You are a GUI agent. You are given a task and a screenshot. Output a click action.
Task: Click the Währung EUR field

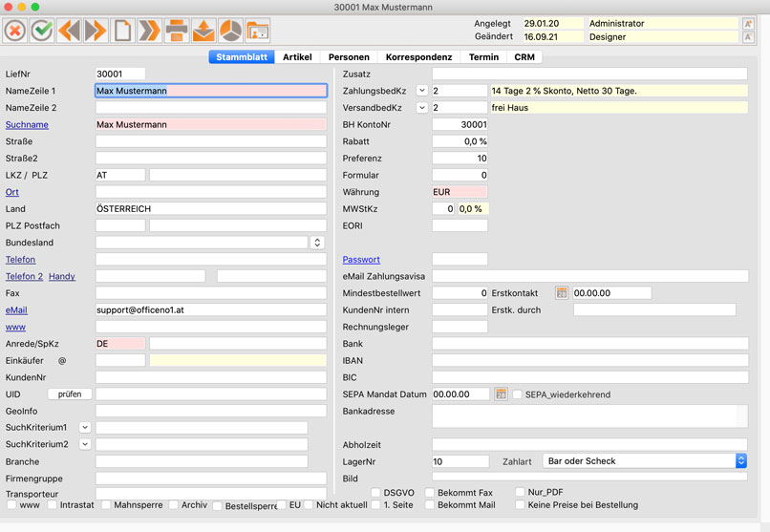460,192
